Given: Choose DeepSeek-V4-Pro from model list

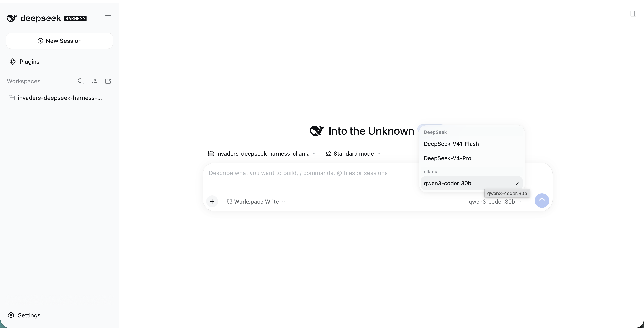Looking at the screenshot, I should point(471,158).
